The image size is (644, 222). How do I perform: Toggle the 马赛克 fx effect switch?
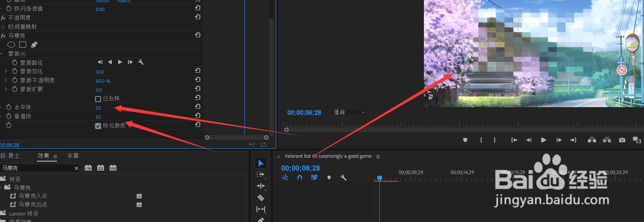click(3, 36)
